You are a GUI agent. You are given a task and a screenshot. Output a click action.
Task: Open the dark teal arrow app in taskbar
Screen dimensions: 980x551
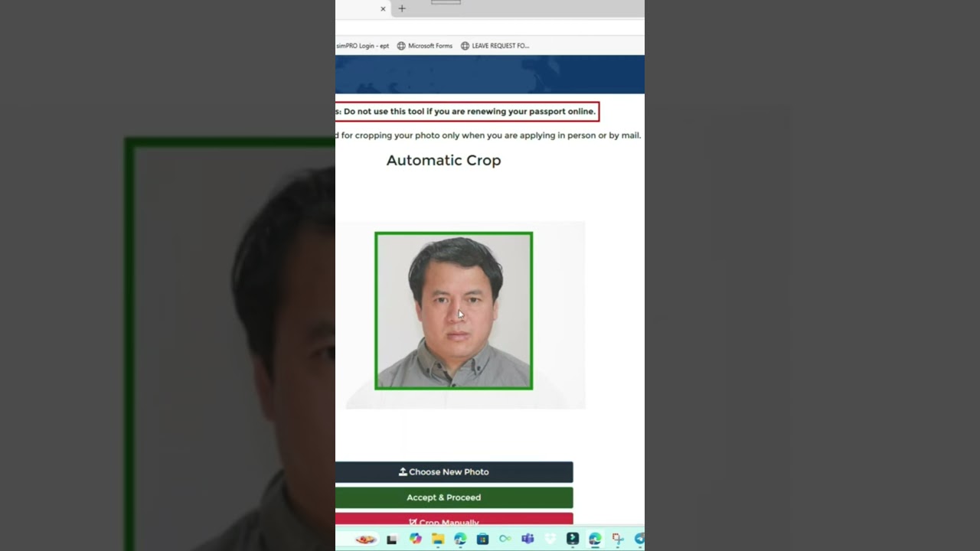(x=573, y=539)
